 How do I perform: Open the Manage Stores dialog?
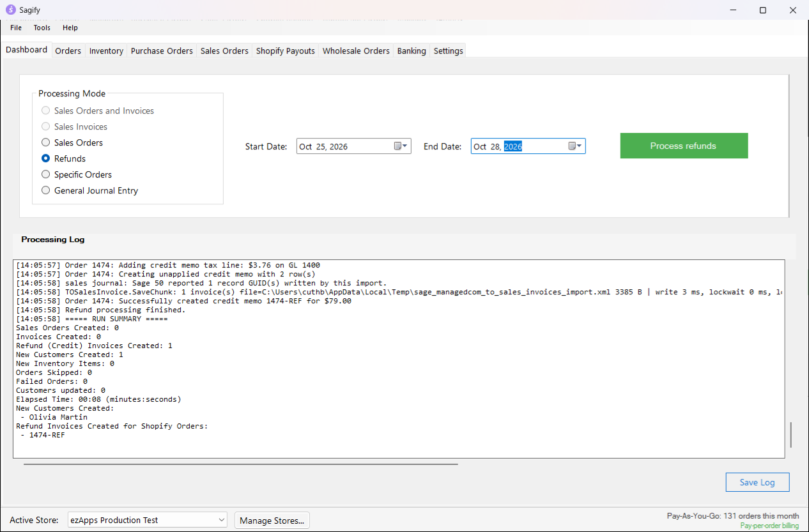point(272,520)
